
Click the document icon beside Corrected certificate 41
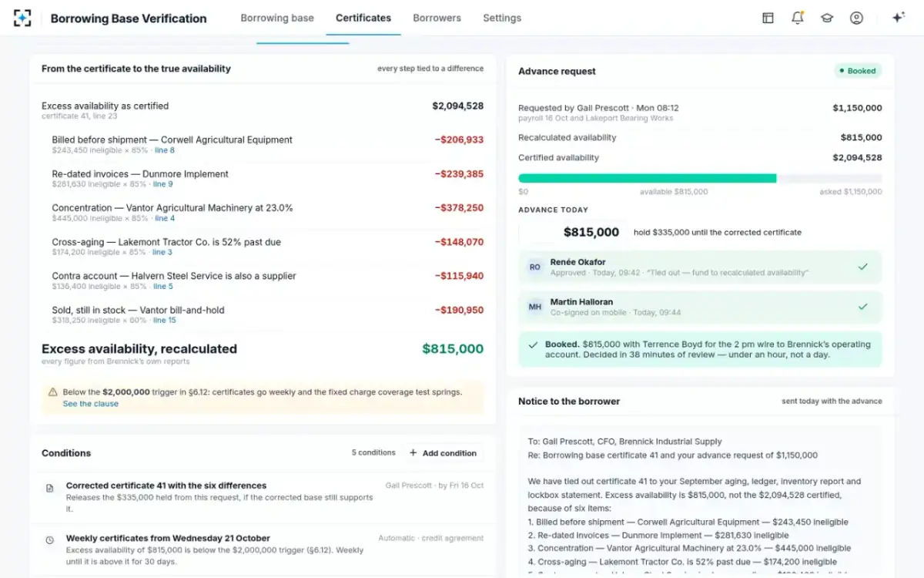50,489
